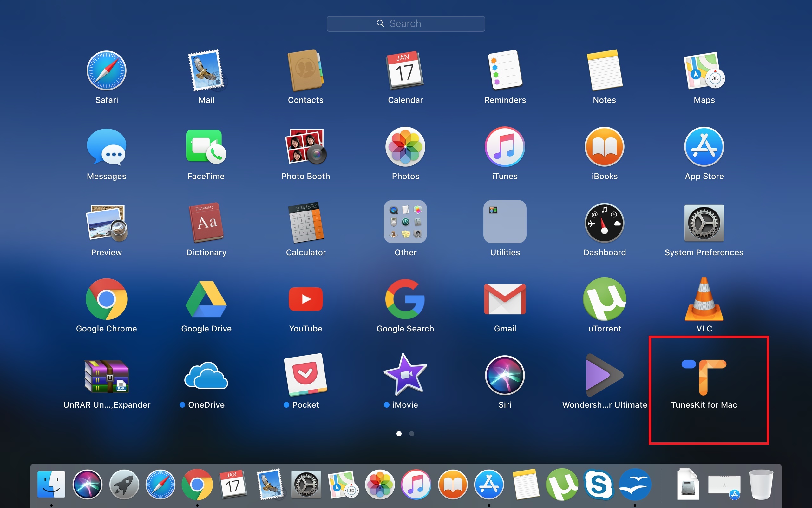Open Finder in the Dock
The width and height of the screenshot is (812, 508).
pos(51,484)
